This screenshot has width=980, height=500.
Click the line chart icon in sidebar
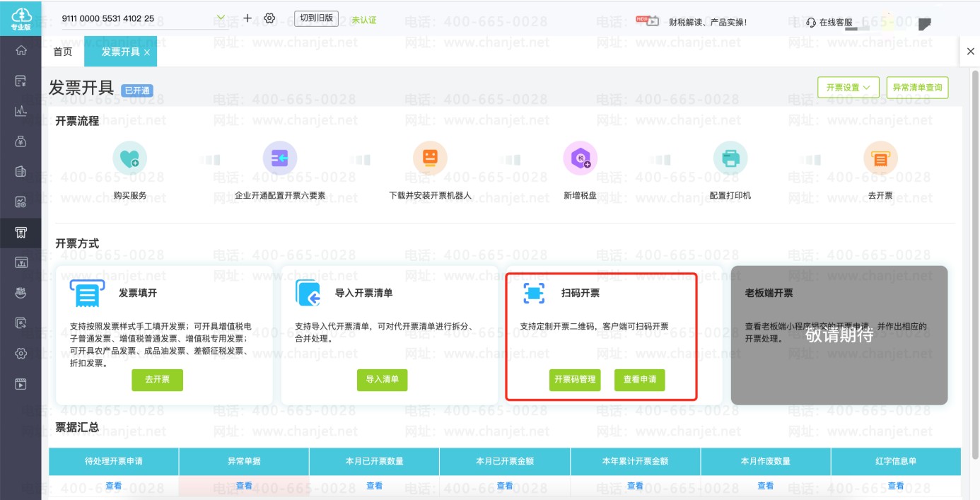click(21, 111)
